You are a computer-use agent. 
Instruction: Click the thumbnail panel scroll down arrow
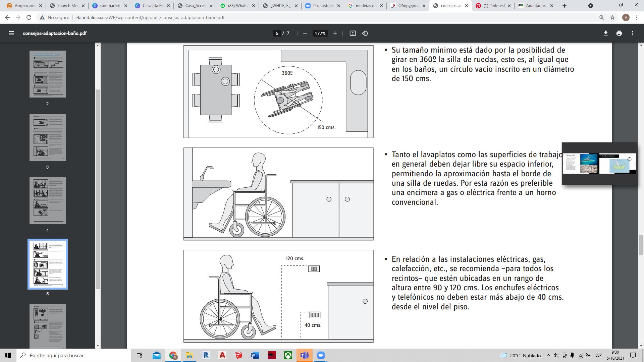point(98,346)
